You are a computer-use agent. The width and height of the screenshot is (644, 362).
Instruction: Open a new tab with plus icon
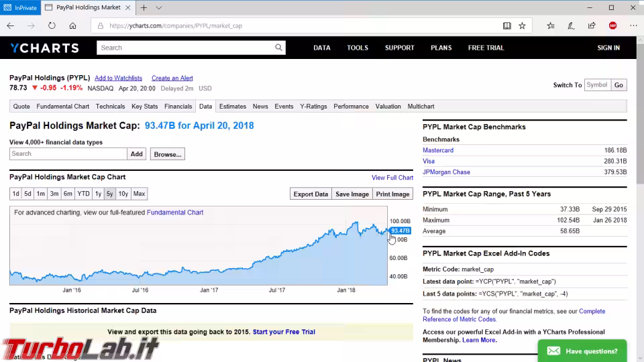pos(144,7)
